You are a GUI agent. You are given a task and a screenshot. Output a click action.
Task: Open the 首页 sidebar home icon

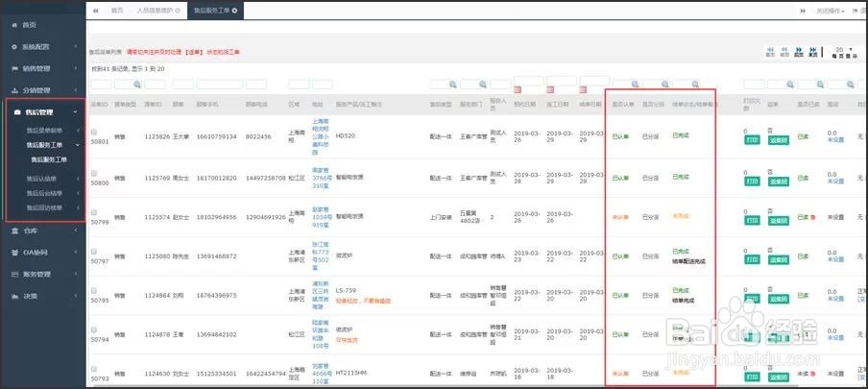[x=15, y=26]
